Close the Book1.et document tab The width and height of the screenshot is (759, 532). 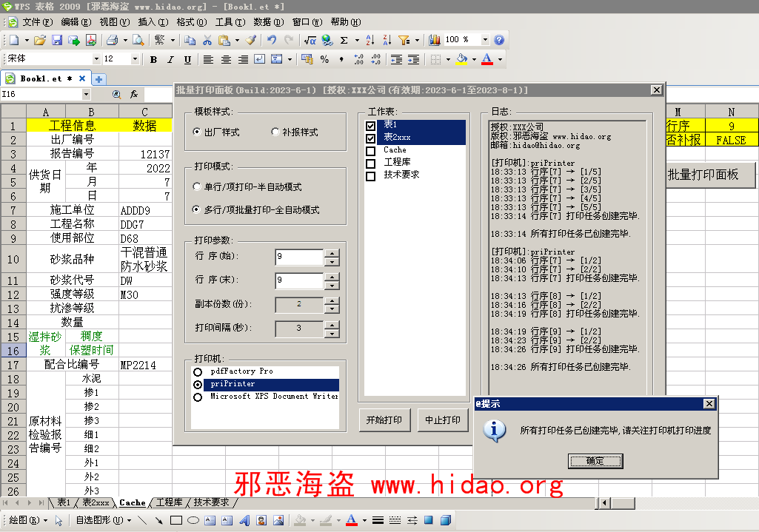(x=82, y=78)
